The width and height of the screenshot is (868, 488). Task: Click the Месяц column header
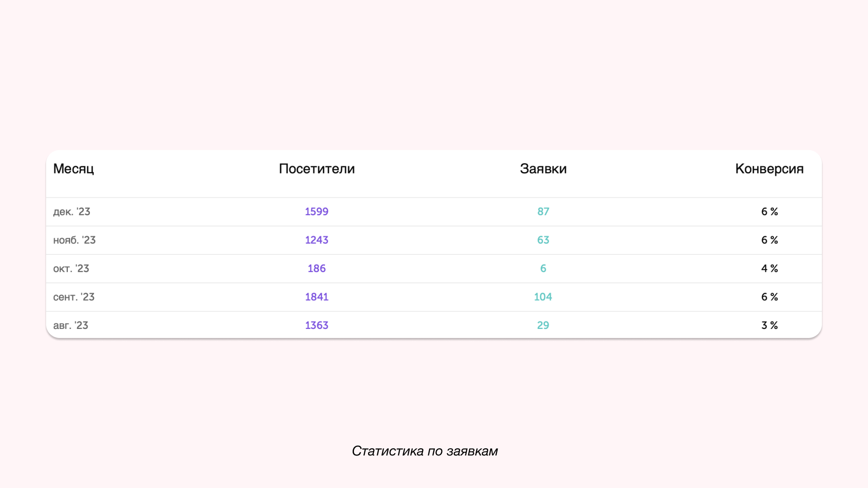tap(74, 169)
